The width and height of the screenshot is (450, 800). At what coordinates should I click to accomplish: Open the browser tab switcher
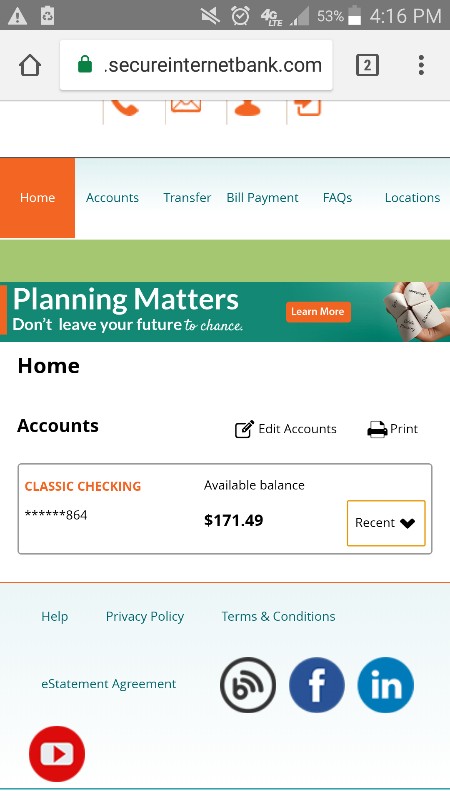click(367, 65)
